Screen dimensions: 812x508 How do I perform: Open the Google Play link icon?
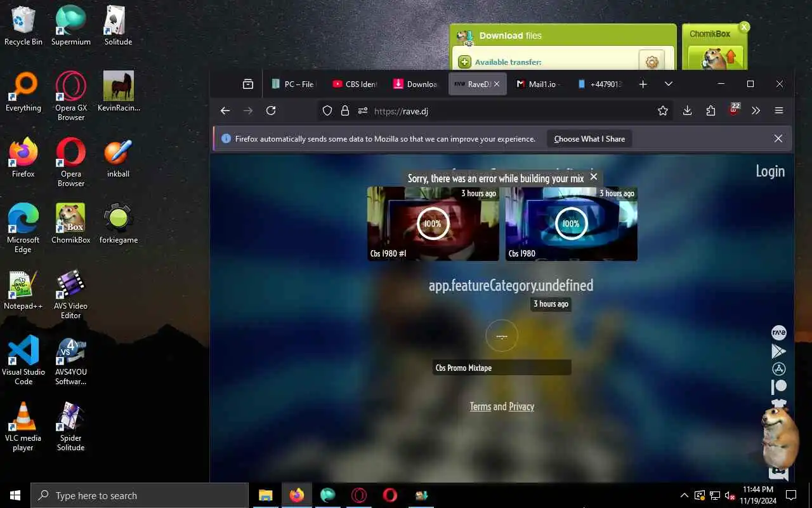click(778, 351)
